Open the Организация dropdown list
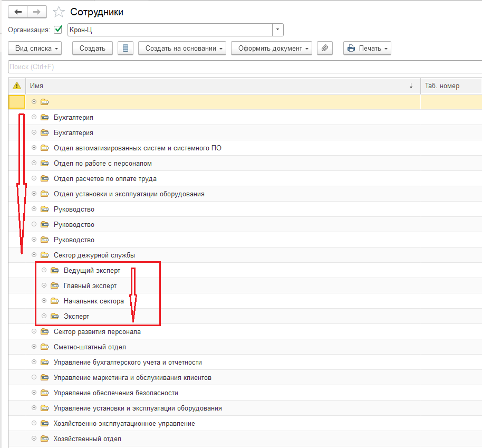The width and height of the screenshot is (482, 448). 278,30
